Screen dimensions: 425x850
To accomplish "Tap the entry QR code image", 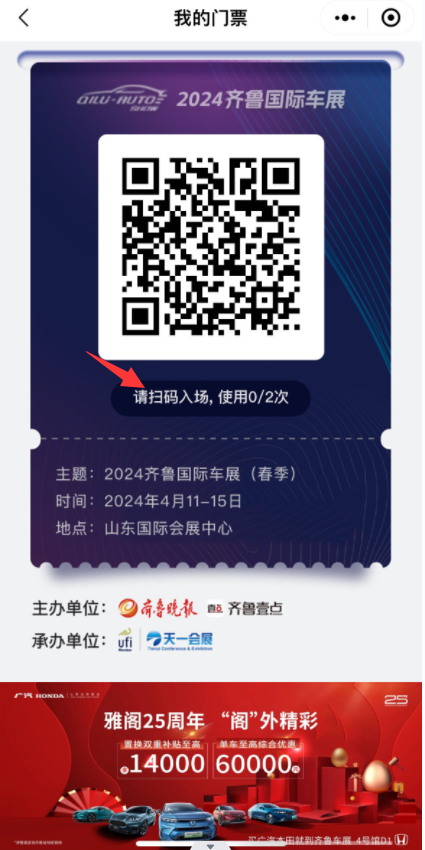I will 211,247.
